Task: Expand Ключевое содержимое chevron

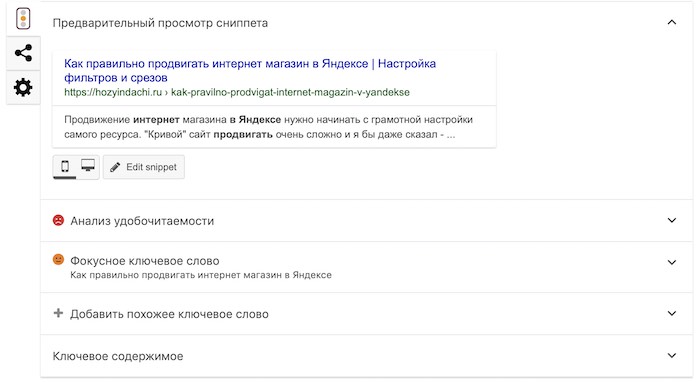Action: pyautogui.click(x=671, y=356)
